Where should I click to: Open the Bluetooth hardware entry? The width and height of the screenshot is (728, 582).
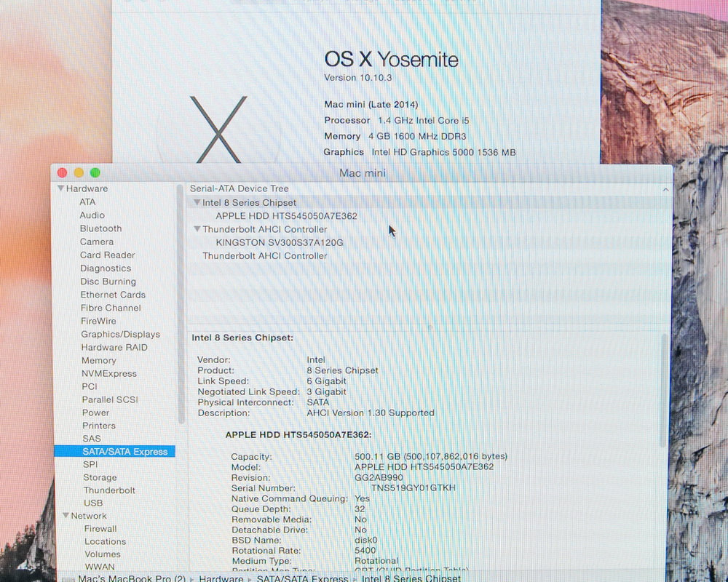pos(100,228)
